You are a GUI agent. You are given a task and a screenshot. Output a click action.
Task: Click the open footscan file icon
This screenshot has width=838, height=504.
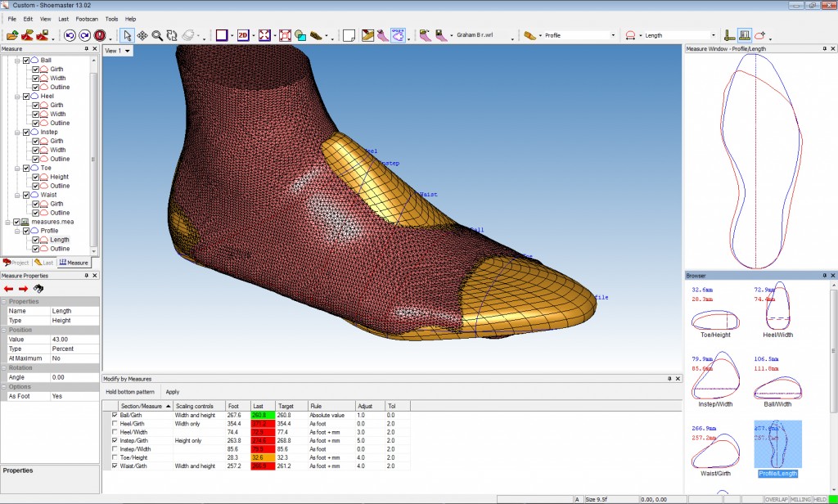click(426, 35)
